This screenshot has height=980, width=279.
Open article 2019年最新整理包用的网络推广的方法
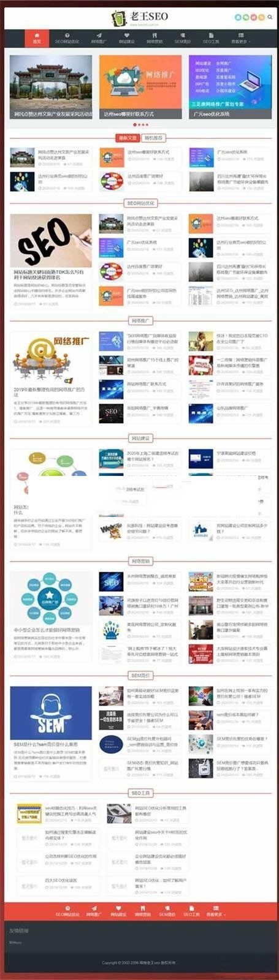click(x=50, y=392)
